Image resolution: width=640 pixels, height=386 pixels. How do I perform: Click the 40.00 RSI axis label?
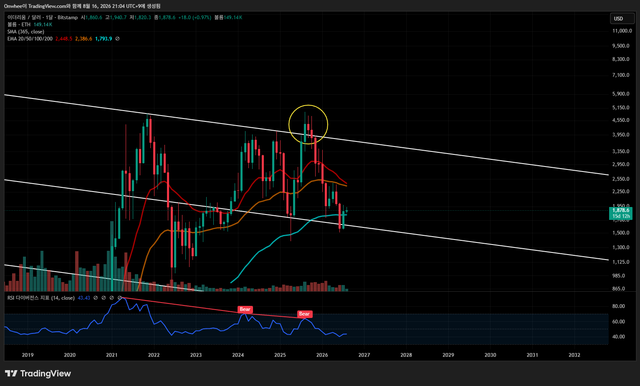(x=618, y=337)
